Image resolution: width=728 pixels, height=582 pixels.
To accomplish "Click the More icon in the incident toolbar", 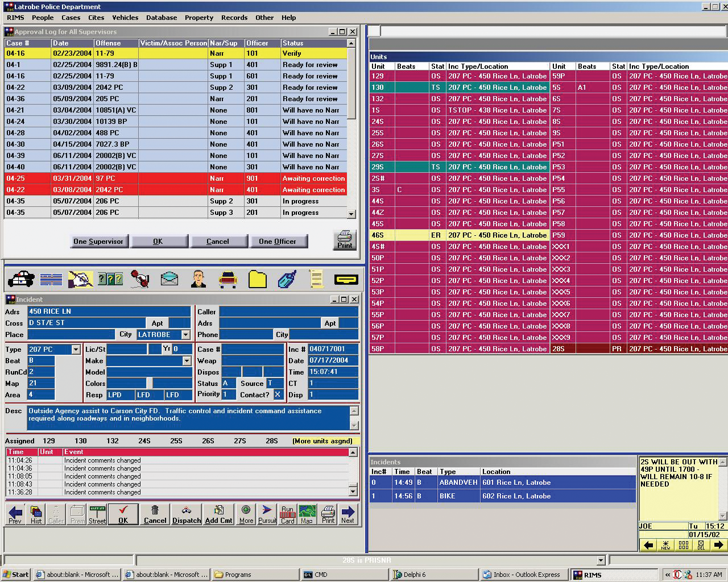I will 246,514.
